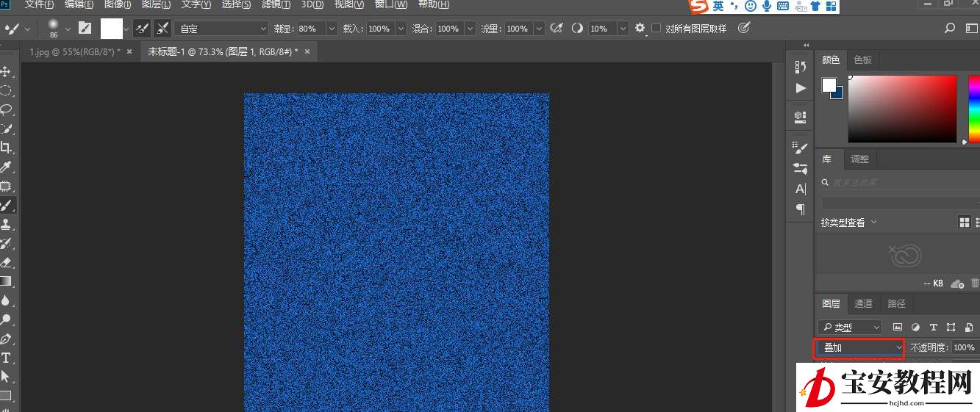Screen dimensions: 980x412
Task: Select the Mixer Brush tool in toolbox
Action: (x=6, y=205)
